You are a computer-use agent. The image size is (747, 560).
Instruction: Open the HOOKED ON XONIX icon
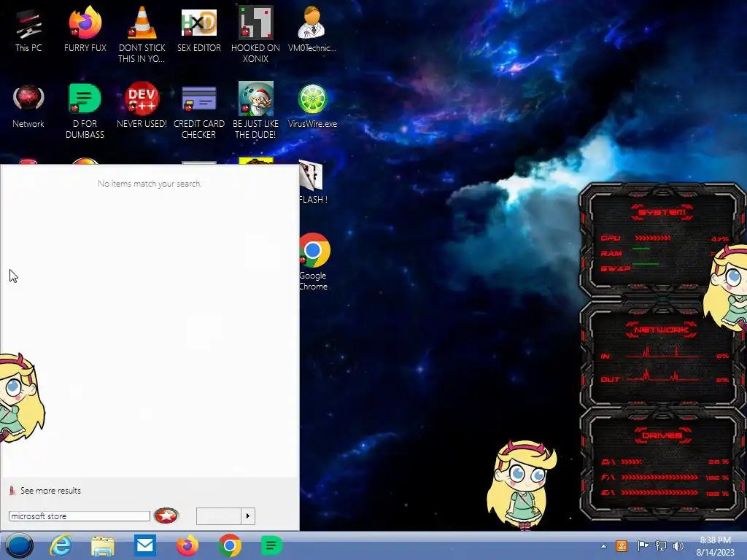[255, 34]
